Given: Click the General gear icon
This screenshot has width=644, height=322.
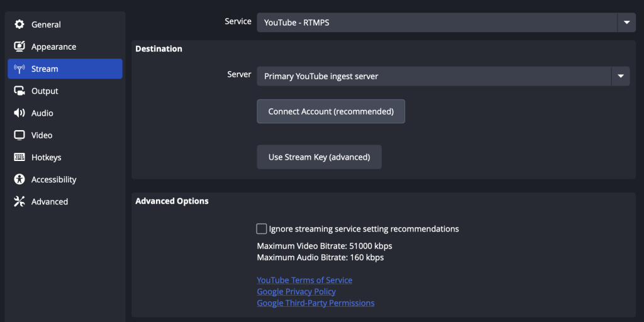Looking at the screenshot, I should pyautogui.click(x=19, y=25).
